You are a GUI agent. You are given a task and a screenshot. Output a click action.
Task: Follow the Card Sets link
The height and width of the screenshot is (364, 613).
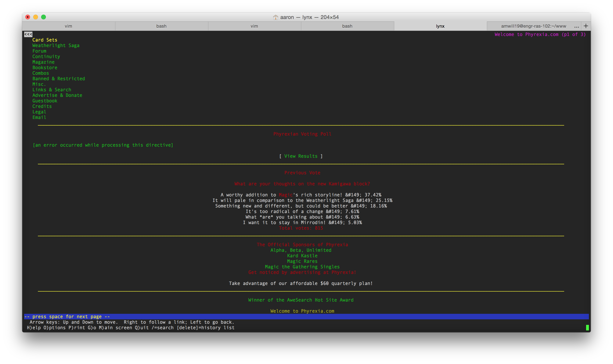45,40
